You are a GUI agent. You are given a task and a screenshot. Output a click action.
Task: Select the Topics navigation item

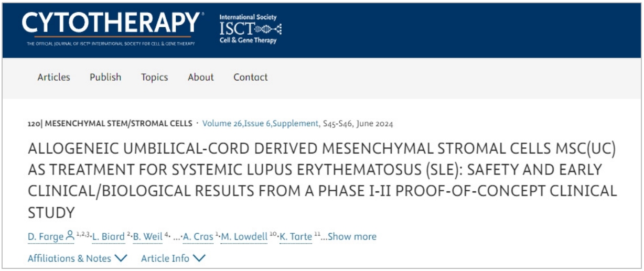point(154,77)
